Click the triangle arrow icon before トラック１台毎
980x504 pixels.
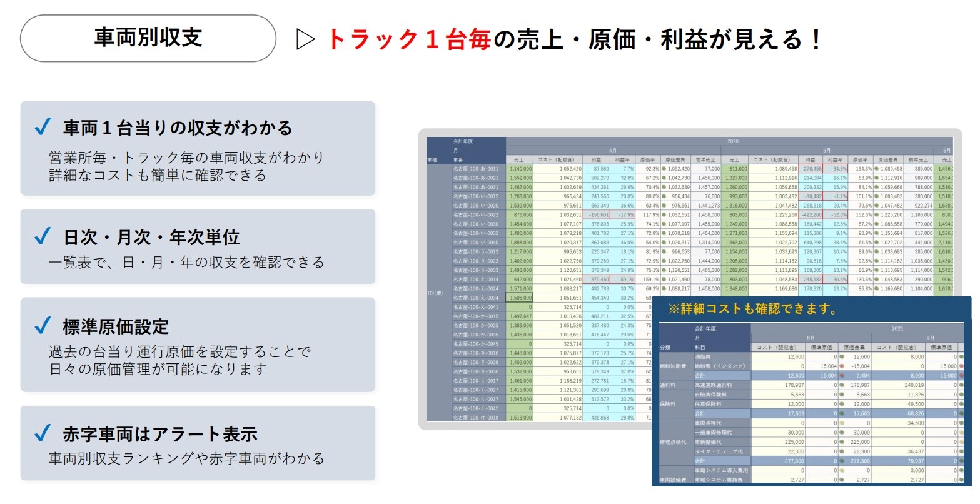point(305,39)
